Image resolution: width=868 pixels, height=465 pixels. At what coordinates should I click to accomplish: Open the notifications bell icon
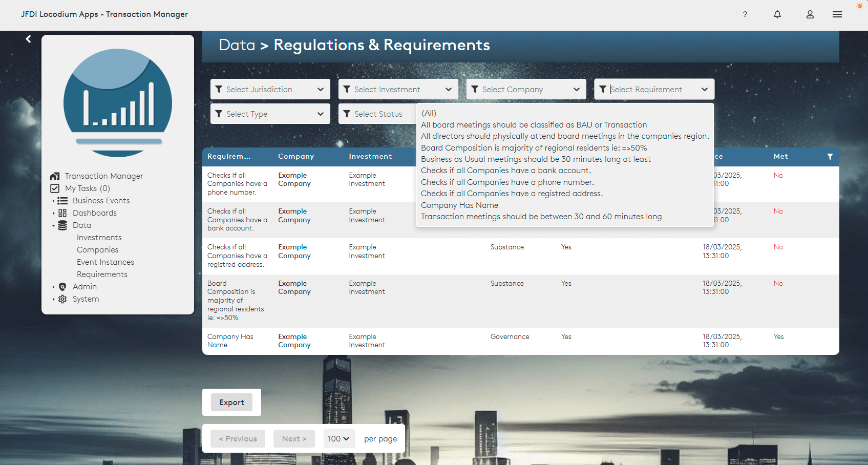(x=777, y=14)
